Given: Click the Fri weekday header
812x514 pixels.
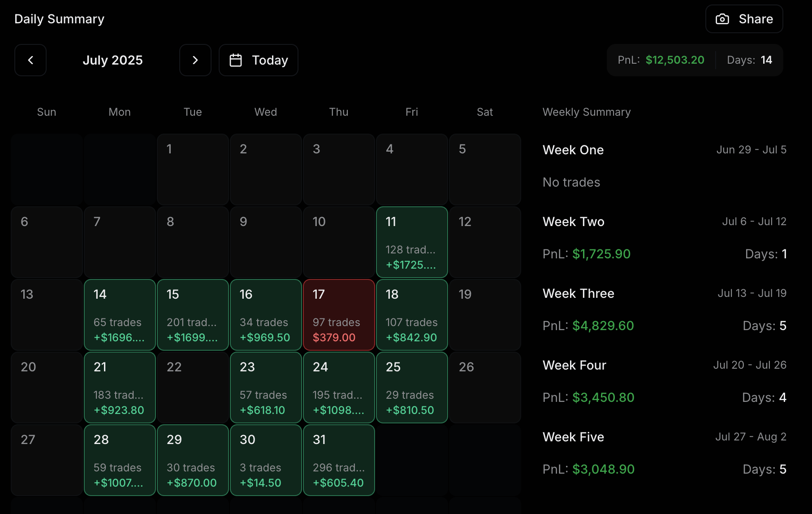Looking at the screenshot, I should (x=412, y=112).
